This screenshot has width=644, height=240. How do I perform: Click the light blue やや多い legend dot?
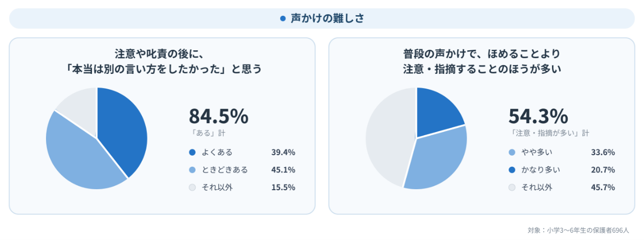[x=512, y=152]
